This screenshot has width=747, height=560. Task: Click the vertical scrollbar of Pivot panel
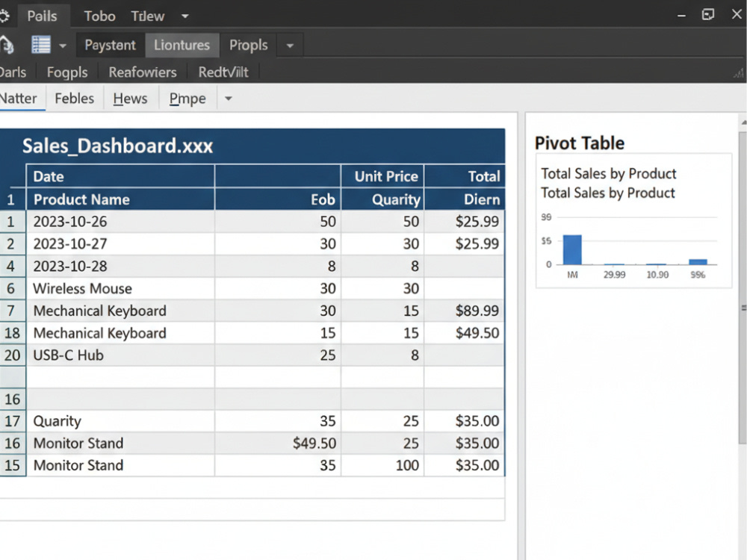coord(743,286)
